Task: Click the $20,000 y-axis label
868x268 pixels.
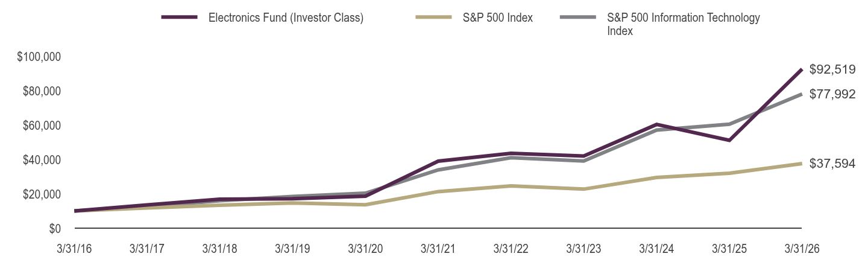Action: click(x=42, y=194)
